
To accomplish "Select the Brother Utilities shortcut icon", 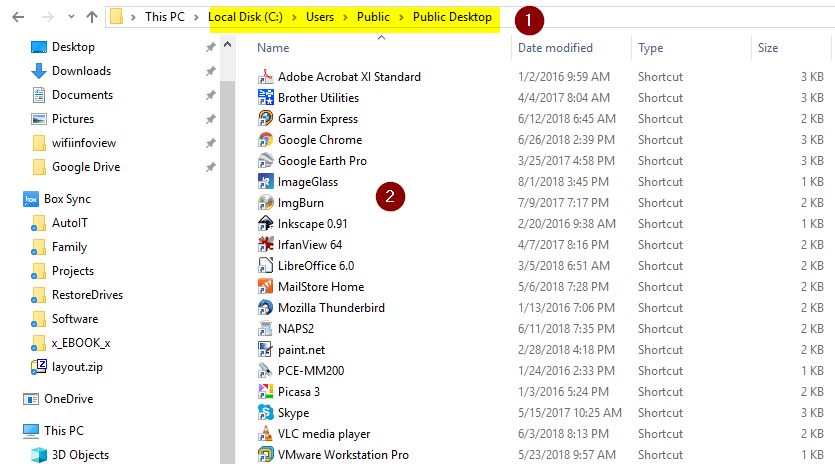I will (265, 97).
